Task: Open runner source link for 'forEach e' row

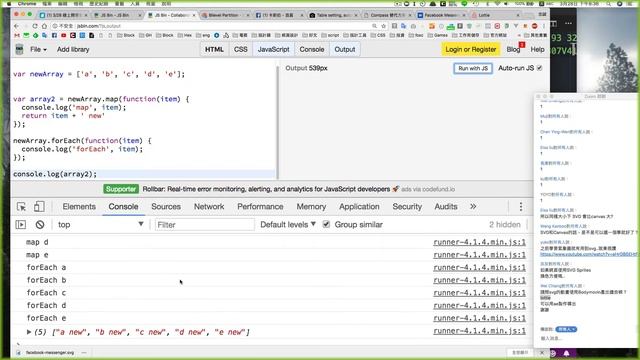Action: tap(479, 318)
